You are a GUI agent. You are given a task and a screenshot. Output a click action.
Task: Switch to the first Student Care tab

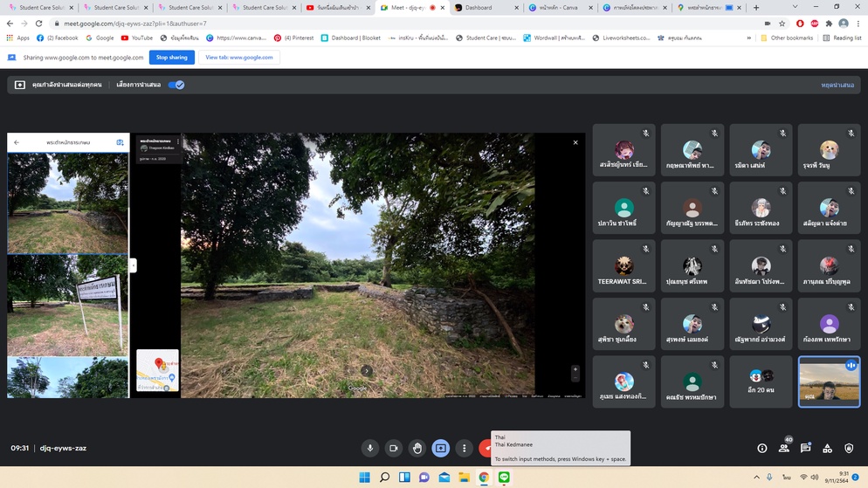[40, 8]
